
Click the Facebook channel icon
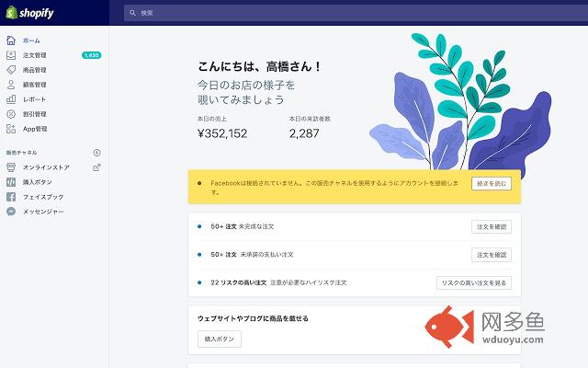click(x=11, y=197)
